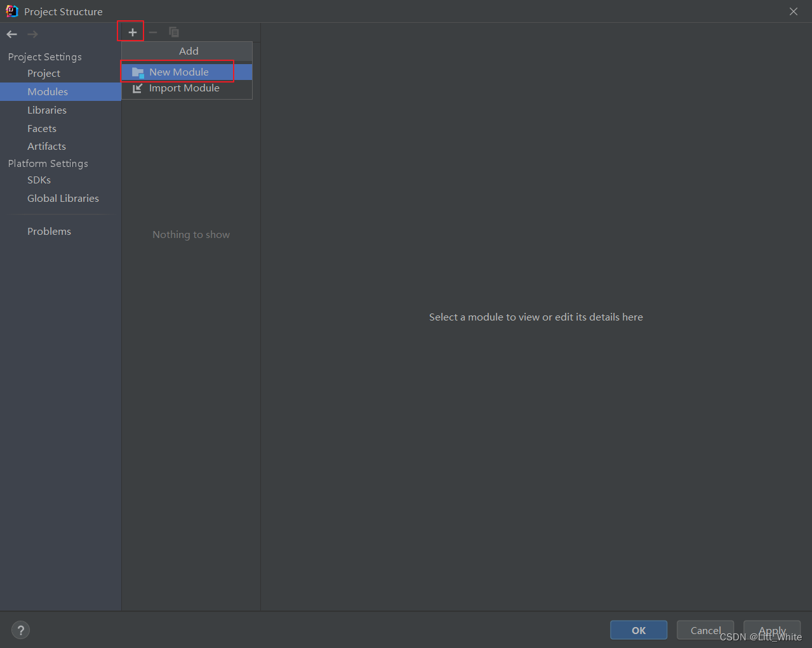Click the IntelliJ IDEA logo in title bar
This screenshot has width=812, height=648.
pos(12,11)
